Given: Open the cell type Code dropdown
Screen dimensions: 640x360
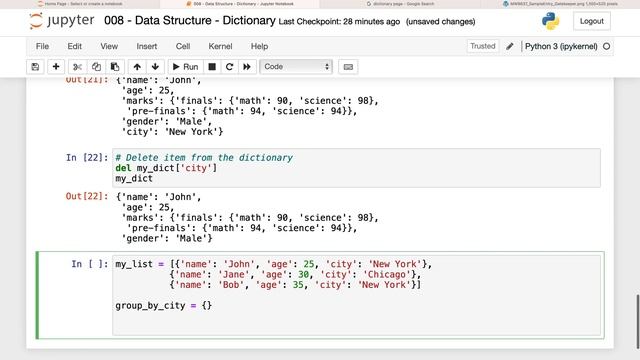Looking at the screenshot, I should point(296,67).
